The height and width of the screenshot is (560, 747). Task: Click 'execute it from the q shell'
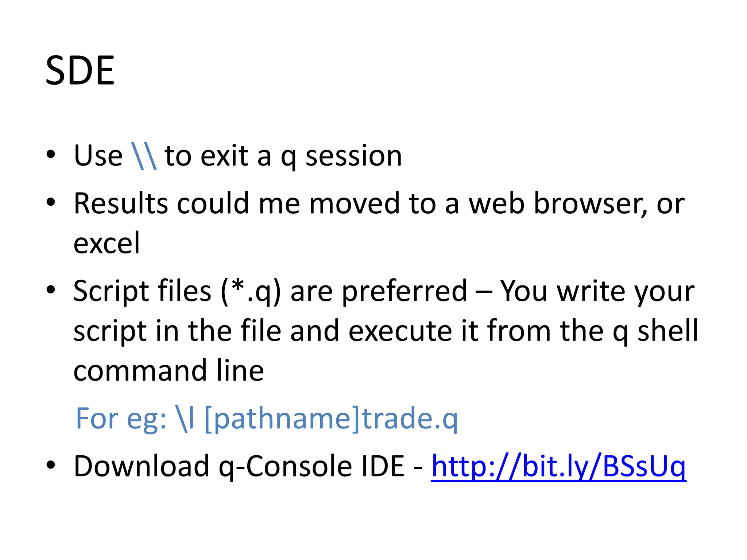[523, 332]
